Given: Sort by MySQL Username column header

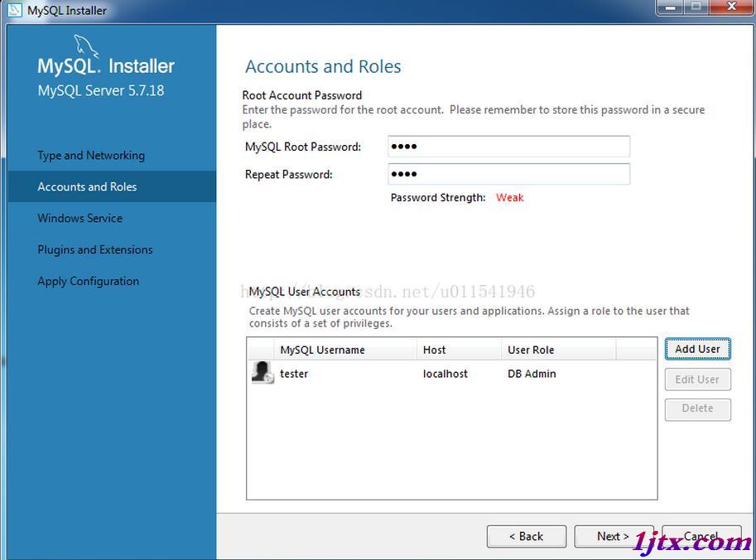Looking at the screenshot, I should 345,350.
